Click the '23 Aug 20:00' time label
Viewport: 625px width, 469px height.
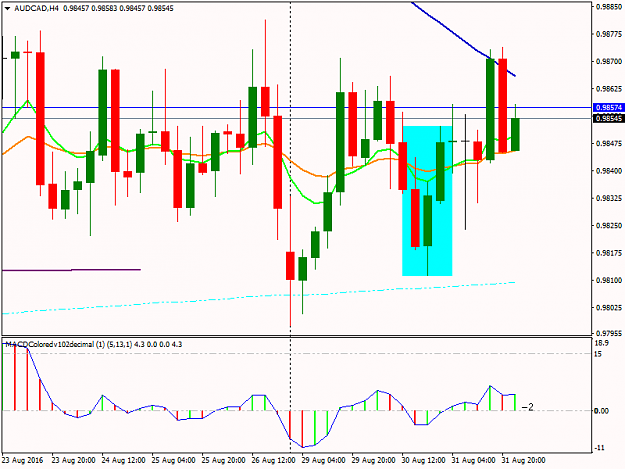click(x=73, y=460)
